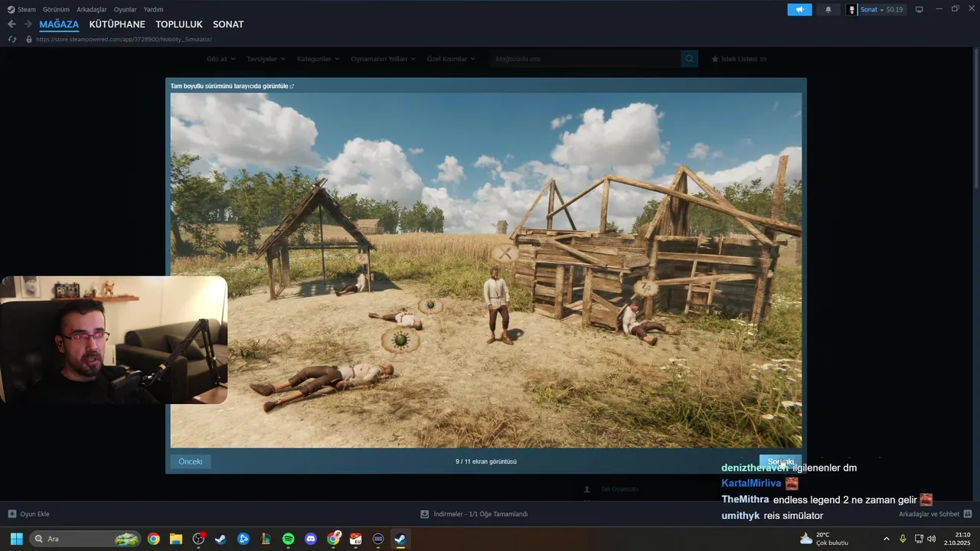Open the Görünüm menu
This screenshot has width=980, height=551.
point(56,9)
